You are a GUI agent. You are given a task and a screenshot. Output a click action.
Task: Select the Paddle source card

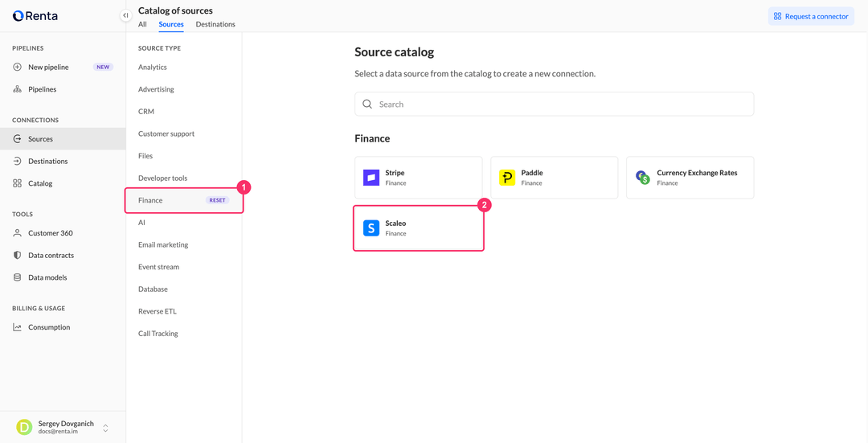coord(554,177)
